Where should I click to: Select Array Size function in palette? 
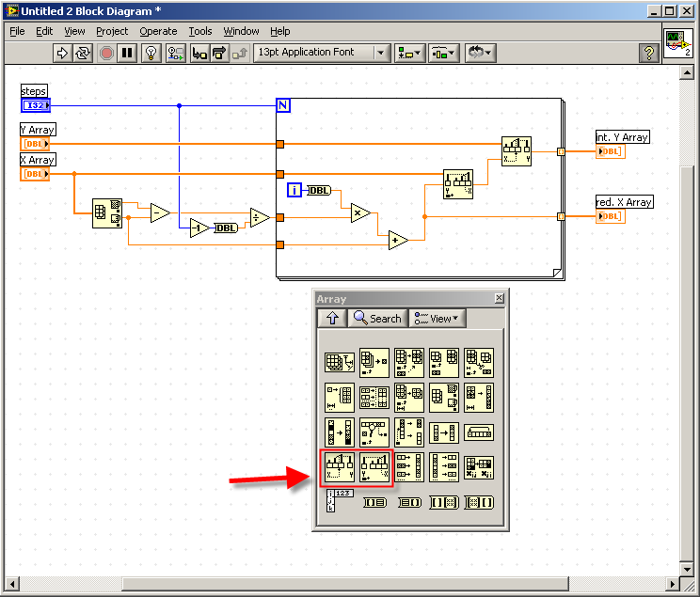coord(340,362)
